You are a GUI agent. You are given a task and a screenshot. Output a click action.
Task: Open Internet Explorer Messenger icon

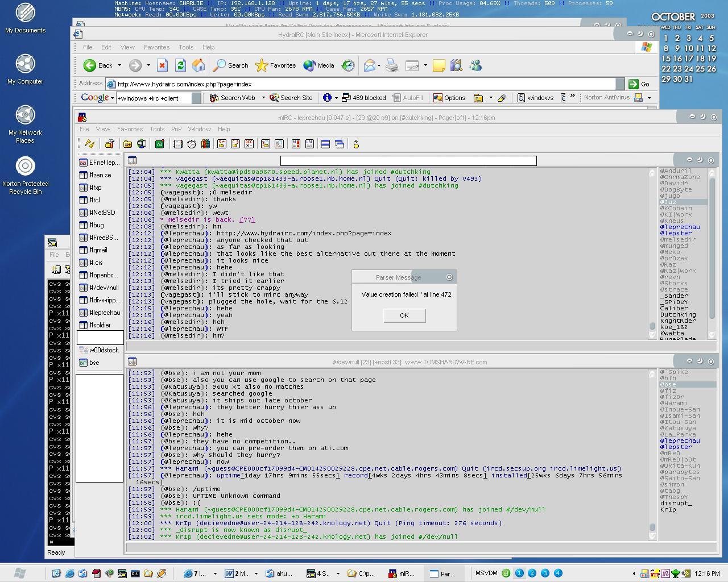pyautogui.click(x=475, y=65)
